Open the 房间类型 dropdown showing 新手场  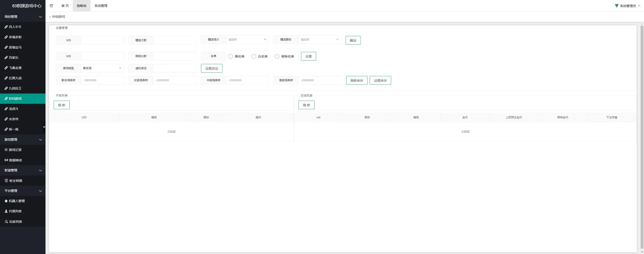[102, 68]
